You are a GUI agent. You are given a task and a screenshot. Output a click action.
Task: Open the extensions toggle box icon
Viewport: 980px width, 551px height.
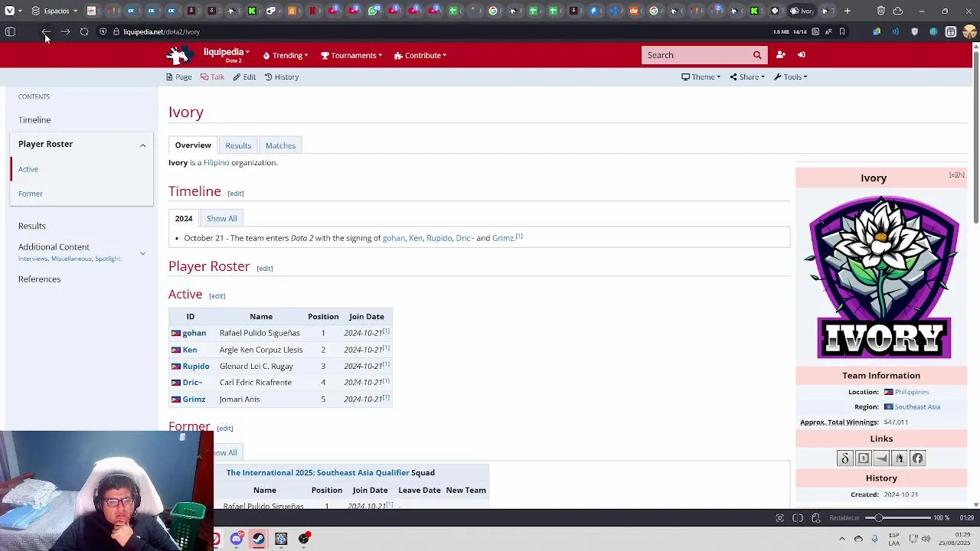tap(951, 32)
